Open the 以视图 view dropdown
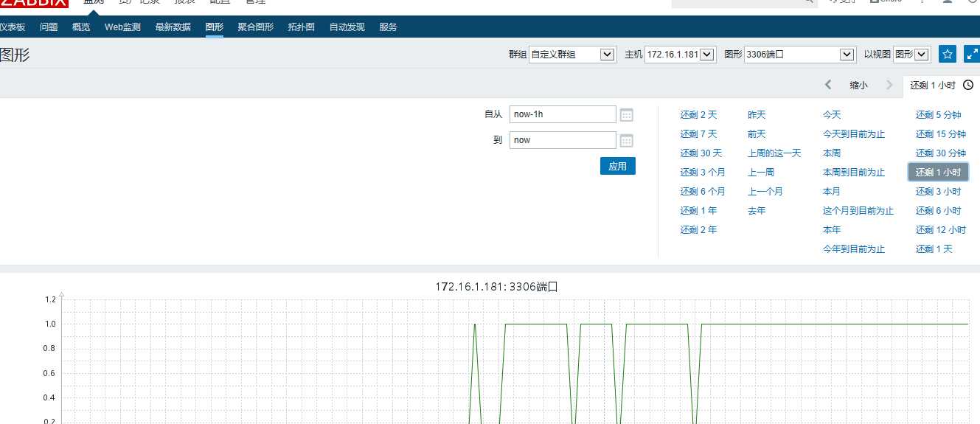 911,55
